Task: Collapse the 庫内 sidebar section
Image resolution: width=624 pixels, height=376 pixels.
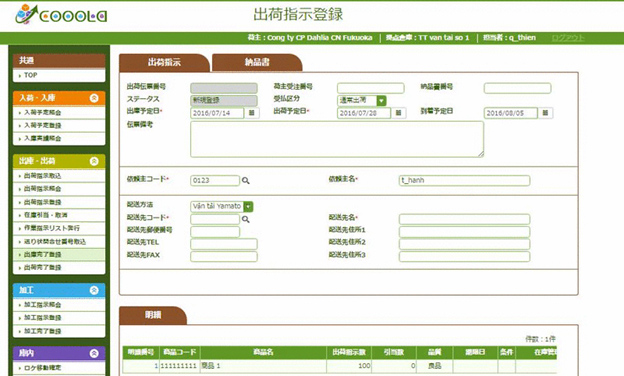Action: [94, 353]
